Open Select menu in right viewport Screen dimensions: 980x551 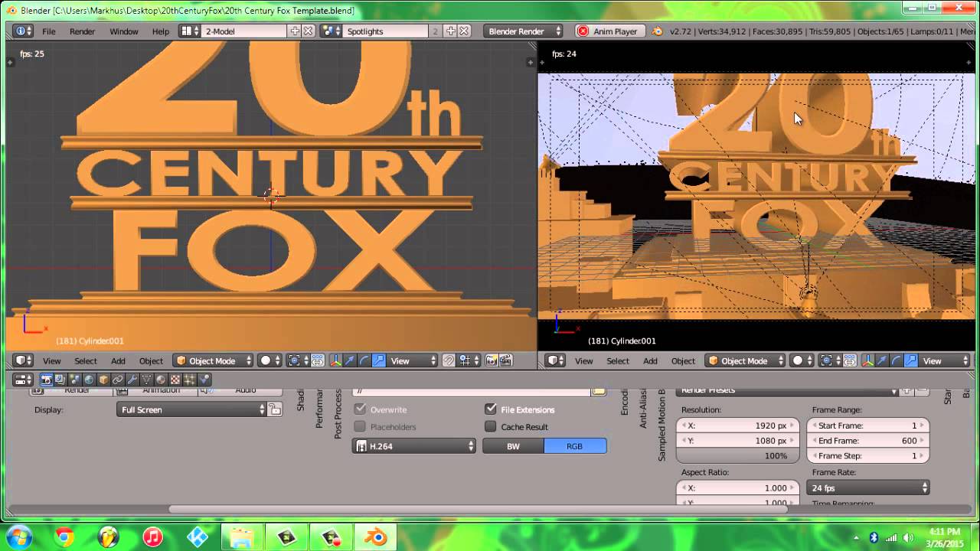618,360
